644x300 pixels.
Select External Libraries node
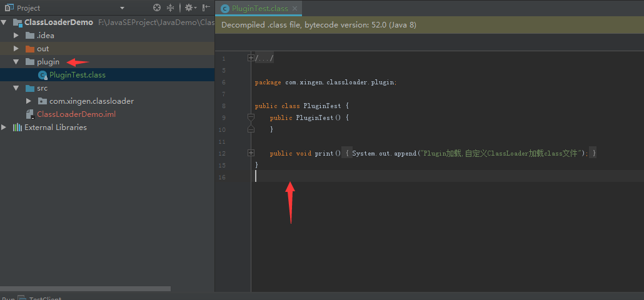point(56,127)
